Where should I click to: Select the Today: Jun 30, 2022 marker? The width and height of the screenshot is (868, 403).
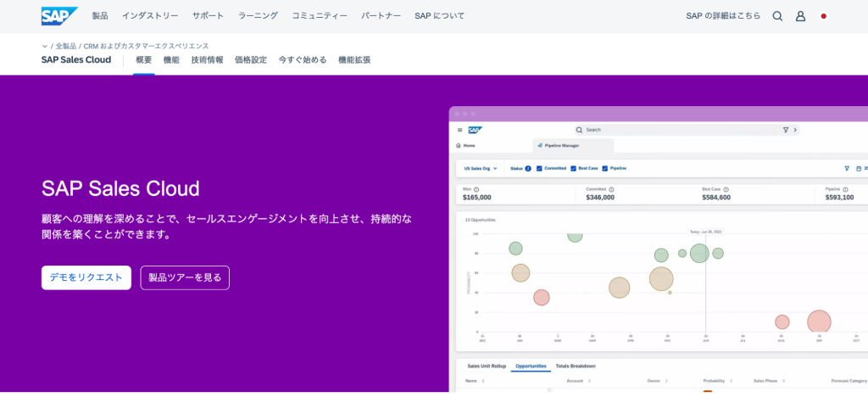[x=706, y=232]
